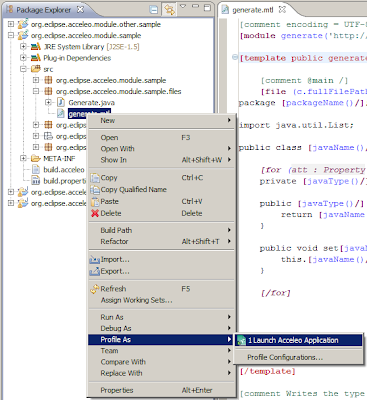367x400 pixels.
Task: Toggle Link with Editor icon
Action: tap(169, 10)
